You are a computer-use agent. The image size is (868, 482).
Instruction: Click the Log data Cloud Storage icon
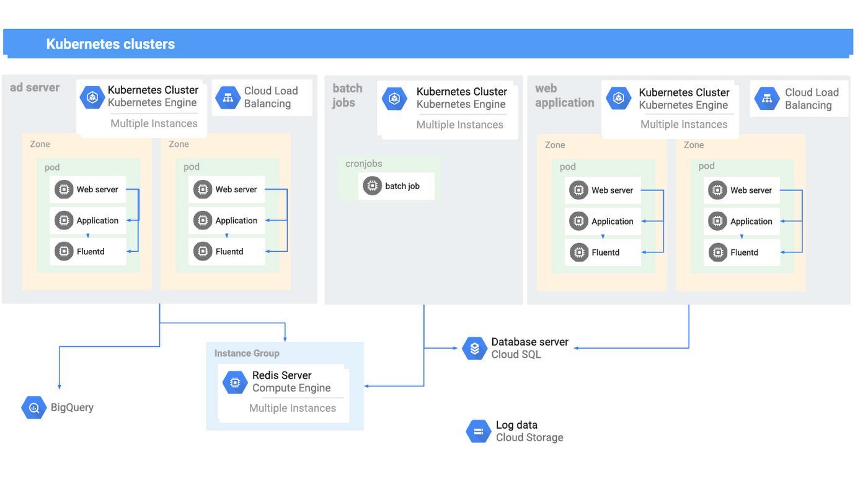click(x=478, y=431)
